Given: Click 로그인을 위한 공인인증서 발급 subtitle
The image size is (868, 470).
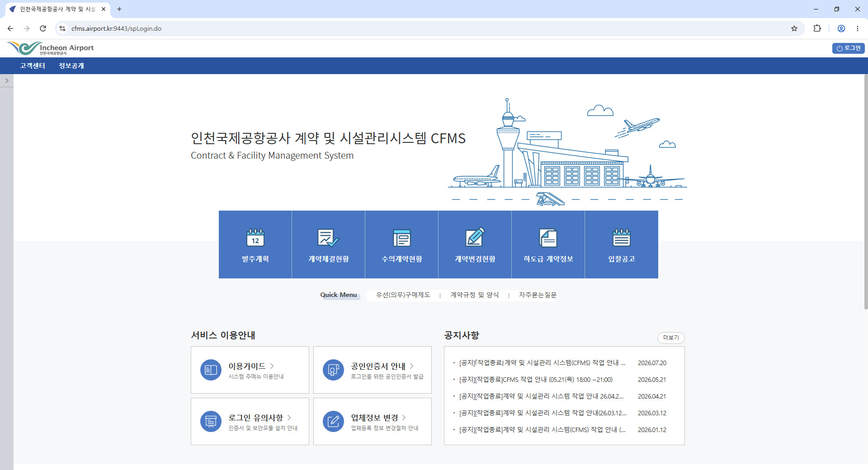Looking at the screenshot, I should point(387,377).
